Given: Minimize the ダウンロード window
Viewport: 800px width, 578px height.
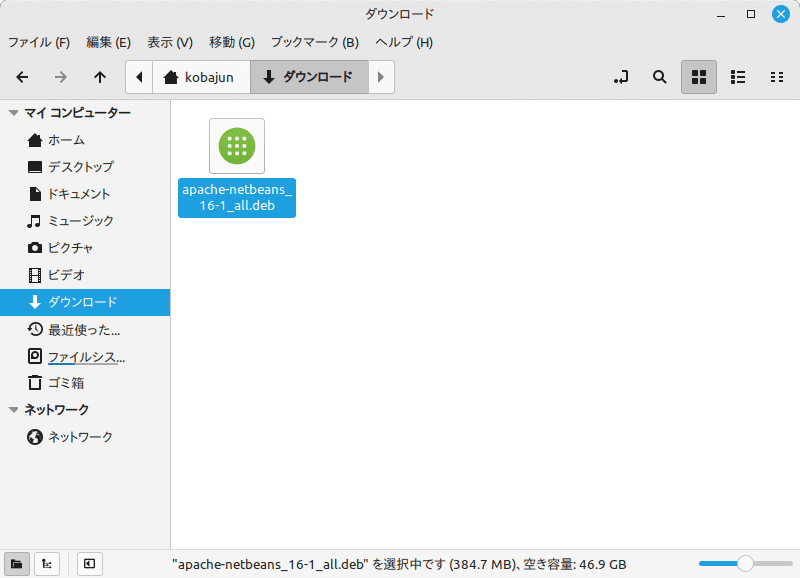Looking at the screenshot, I should (721, 15).
